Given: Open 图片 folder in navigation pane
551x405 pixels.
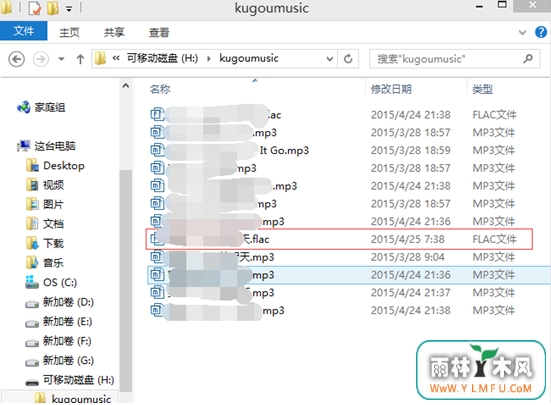Looking at the screenshot, I should (53, 204).
